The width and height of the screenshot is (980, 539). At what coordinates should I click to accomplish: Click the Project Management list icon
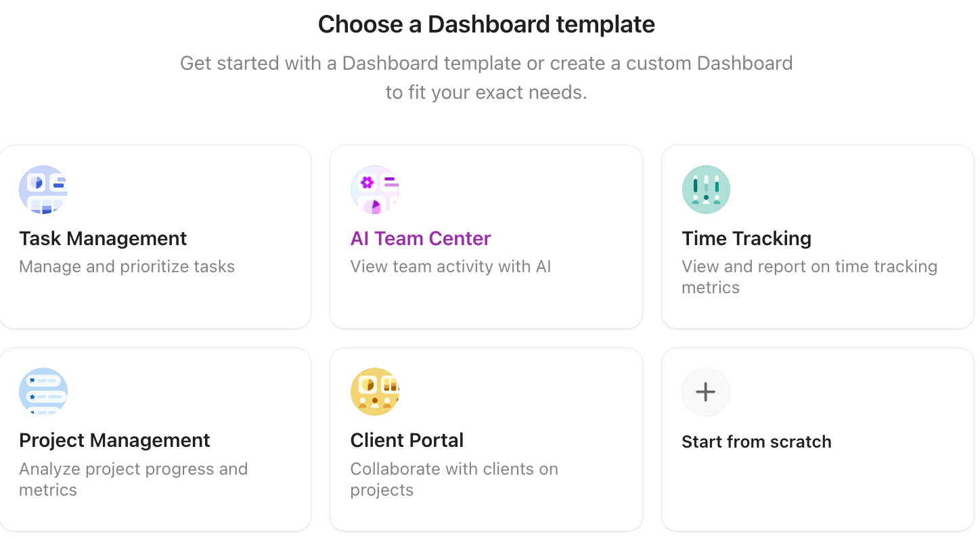pyautogui.click(x=43, y=391)
